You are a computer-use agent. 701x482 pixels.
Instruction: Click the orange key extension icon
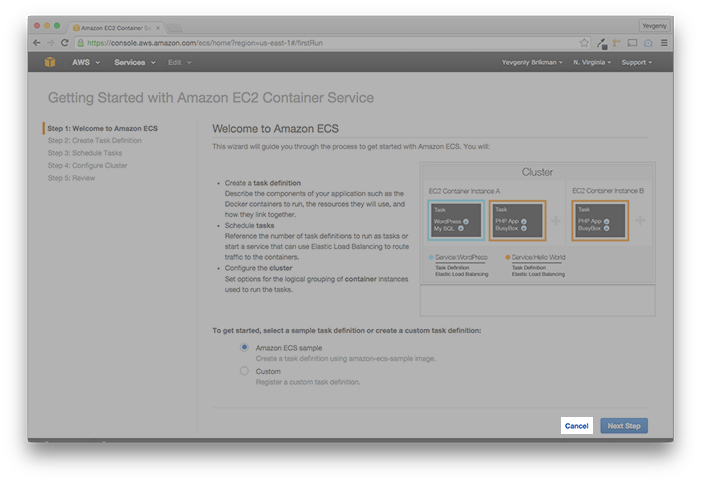click(617, 43)
